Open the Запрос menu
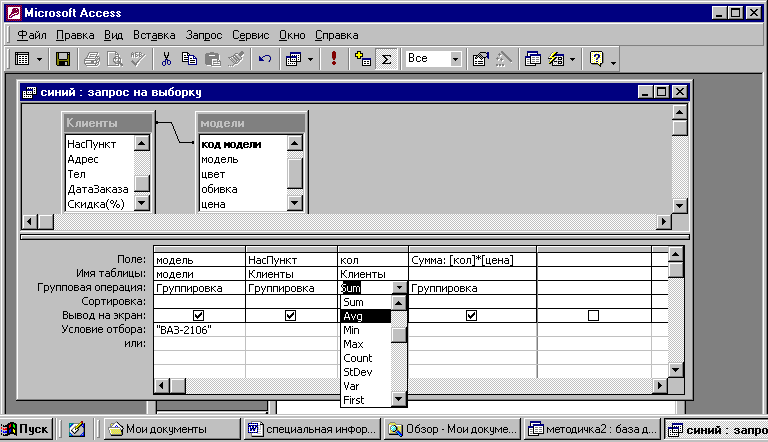The width and height of the screenshot is (768, 442). [204, 35]
